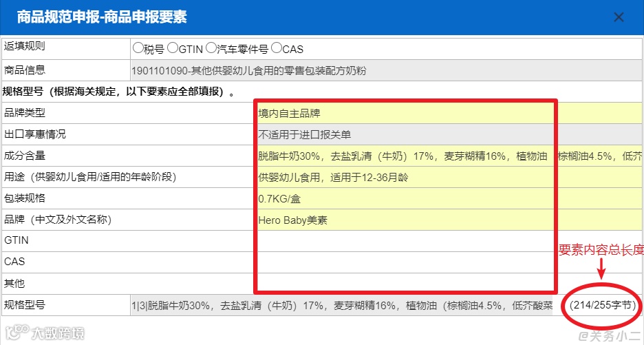Viewport: 644px width, 345px height.
Task: Click the (214/255字节) byte counter
Action: coord(603,305)
